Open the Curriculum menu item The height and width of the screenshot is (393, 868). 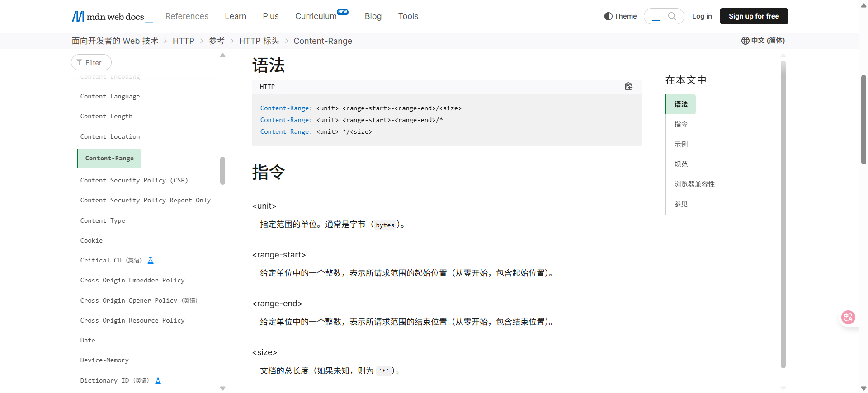(x=316, y=16)
